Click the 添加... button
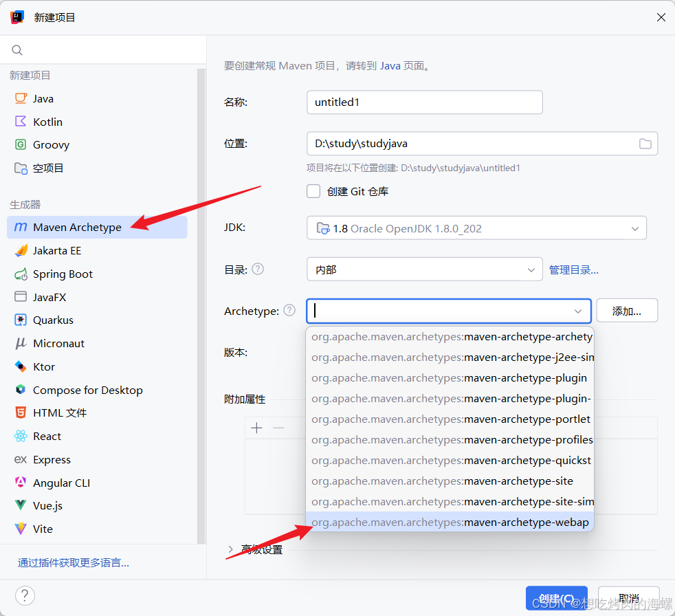This screenshot has height=616, width=675. point(627,311)
